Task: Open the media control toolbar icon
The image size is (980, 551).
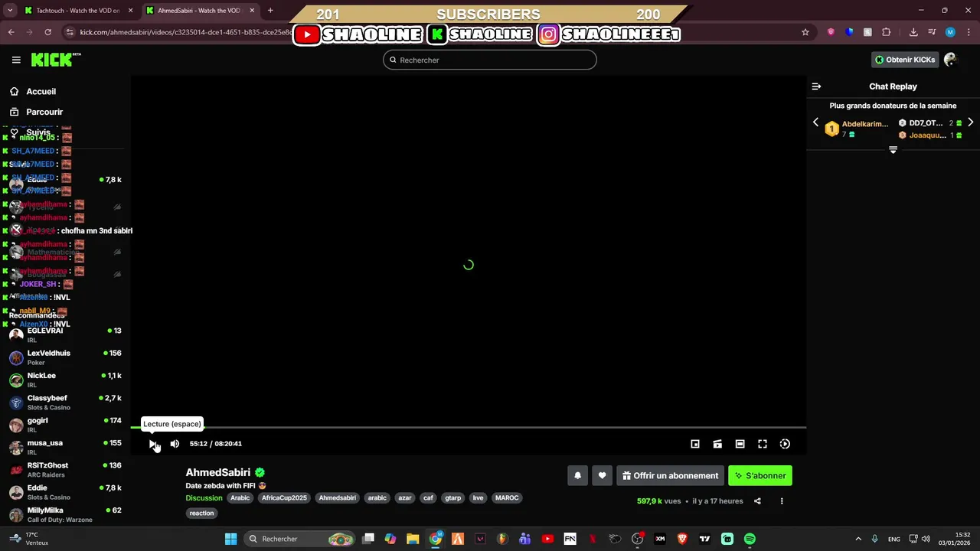Action: [931, 32]
